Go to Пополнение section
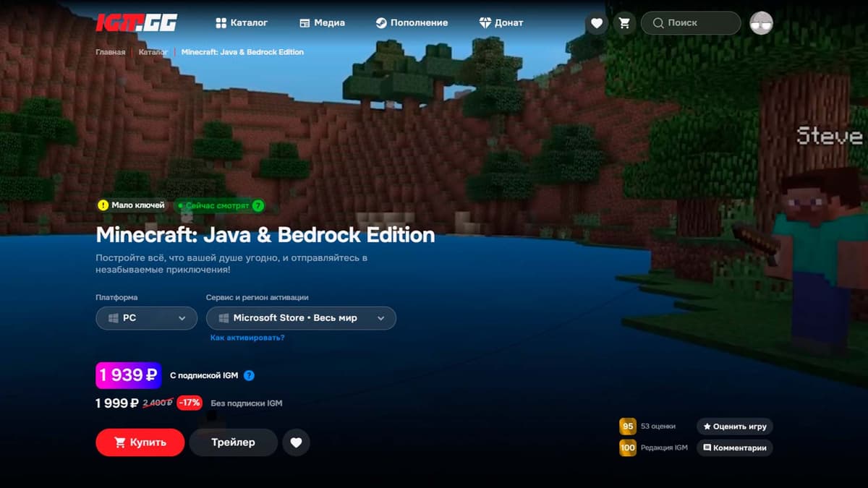868x488 pixels. [x=412, y=23]
